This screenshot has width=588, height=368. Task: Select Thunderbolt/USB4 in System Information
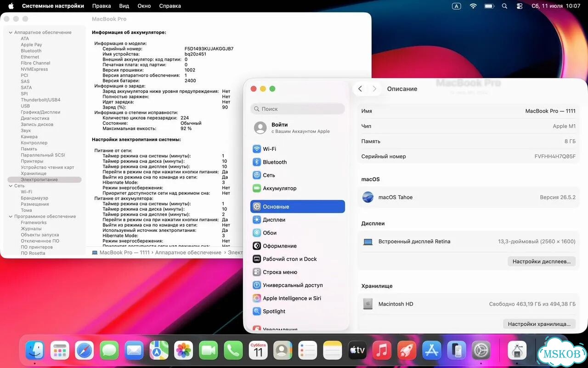coord(40,100)
